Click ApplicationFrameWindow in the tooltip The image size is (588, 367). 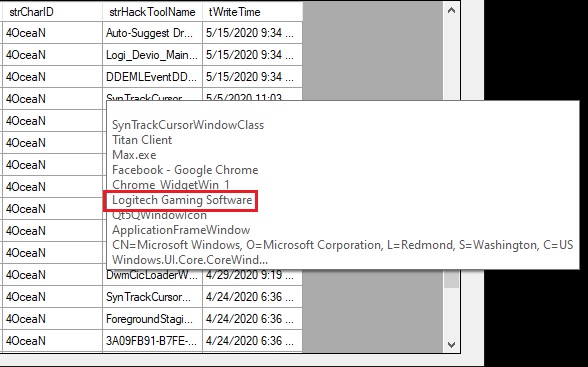tap(181, 230)
